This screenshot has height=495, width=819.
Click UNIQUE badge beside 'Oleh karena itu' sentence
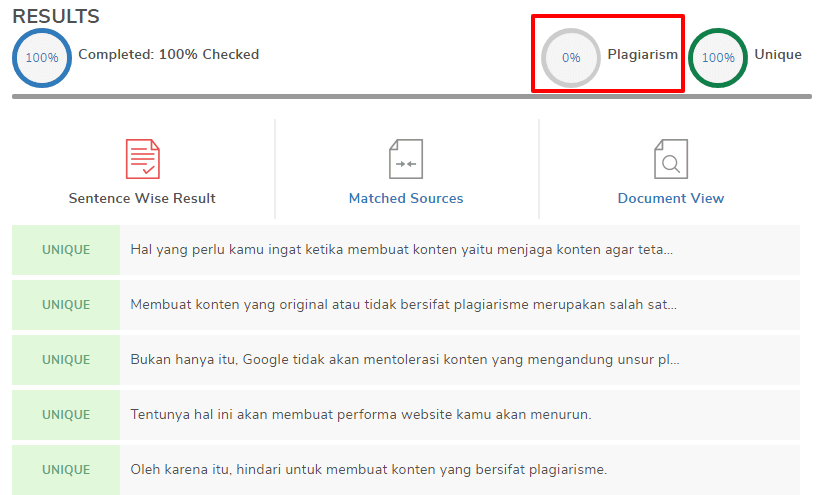66,470
